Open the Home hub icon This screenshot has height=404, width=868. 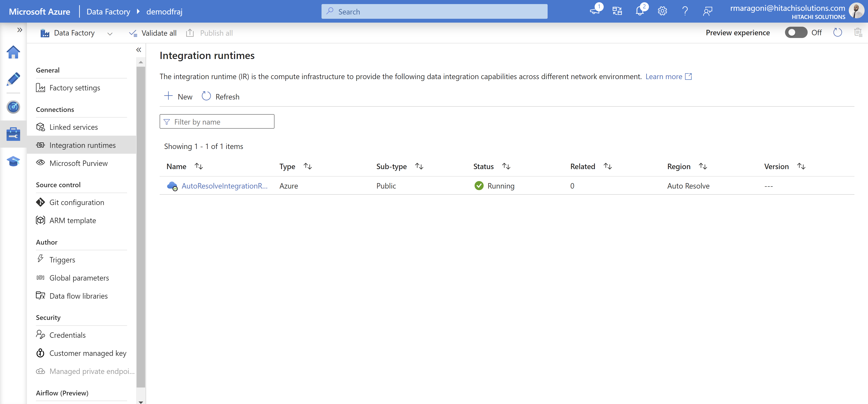pyautogui.click(x=13, y=52)
